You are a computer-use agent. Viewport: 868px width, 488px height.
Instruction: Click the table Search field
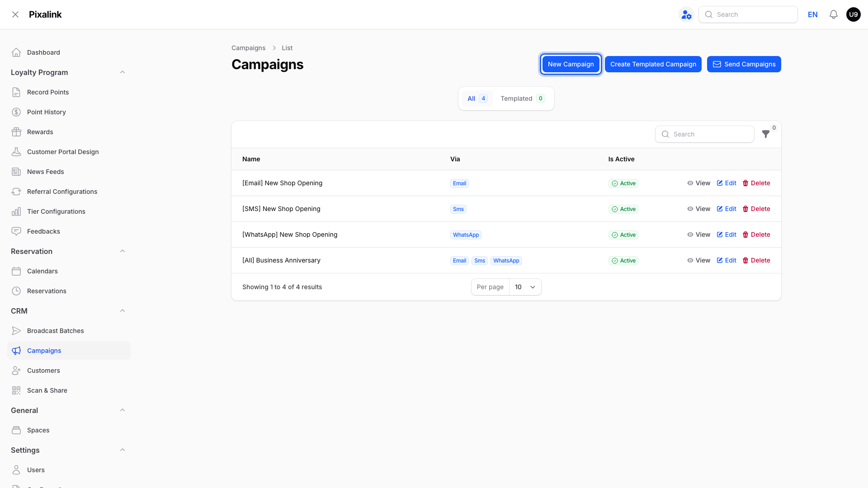705,134
